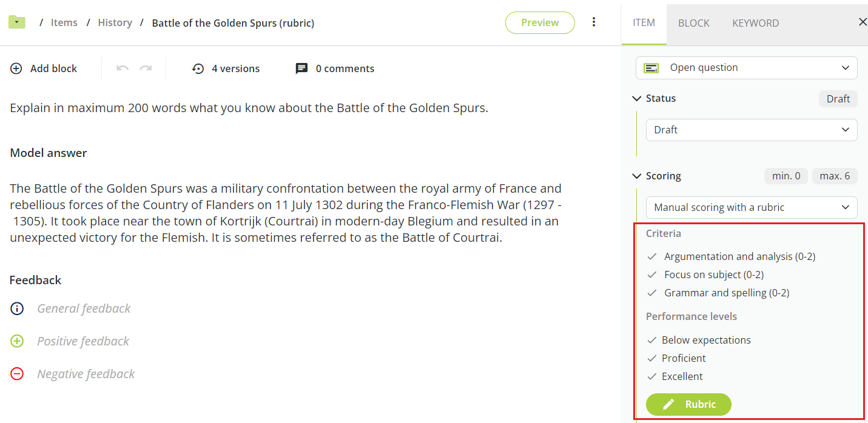This screenshot has height=423, width=868.
Task: Open the comments speech bubble icon
Action: click(301, 68)
